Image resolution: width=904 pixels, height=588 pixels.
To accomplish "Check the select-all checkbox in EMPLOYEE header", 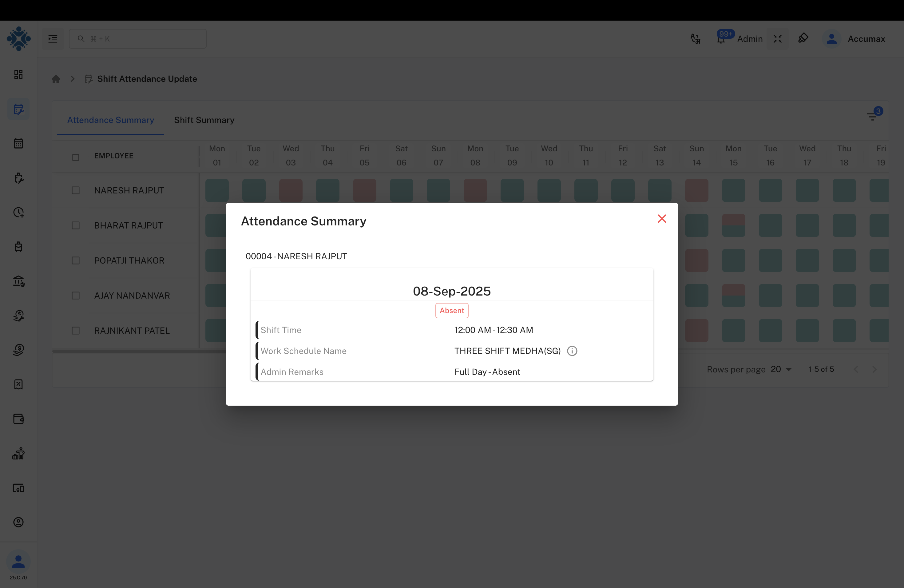I will pyautogui.click(x=75, y=157).
